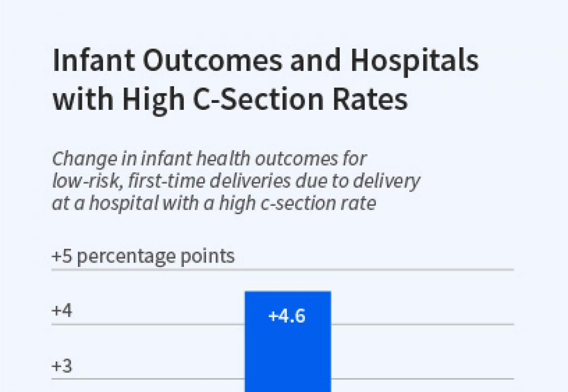568x392 pixels.
Task: Click the +3 gridline right of the bar
Action: (422, 379)
